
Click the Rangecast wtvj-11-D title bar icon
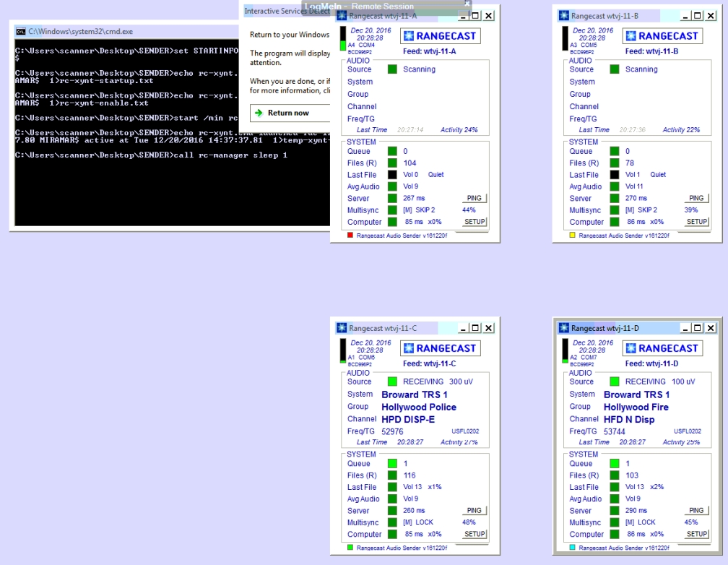(x=563, y=328)
